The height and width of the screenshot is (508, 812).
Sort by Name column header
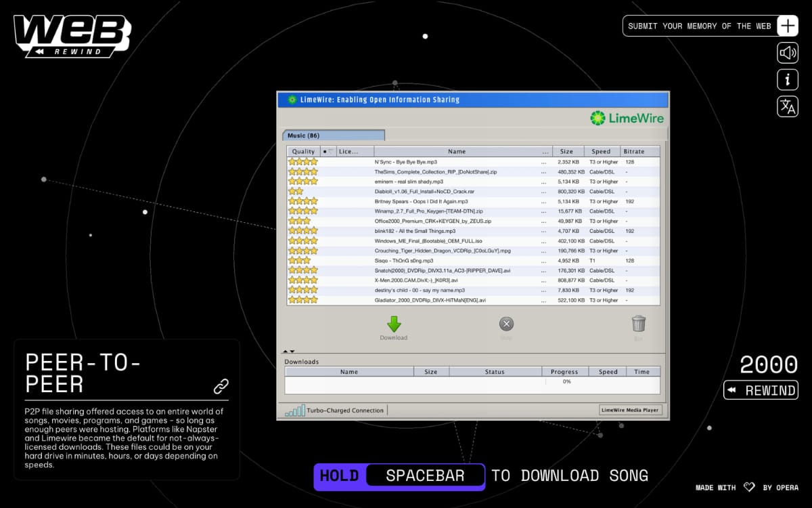coord(457,152)
